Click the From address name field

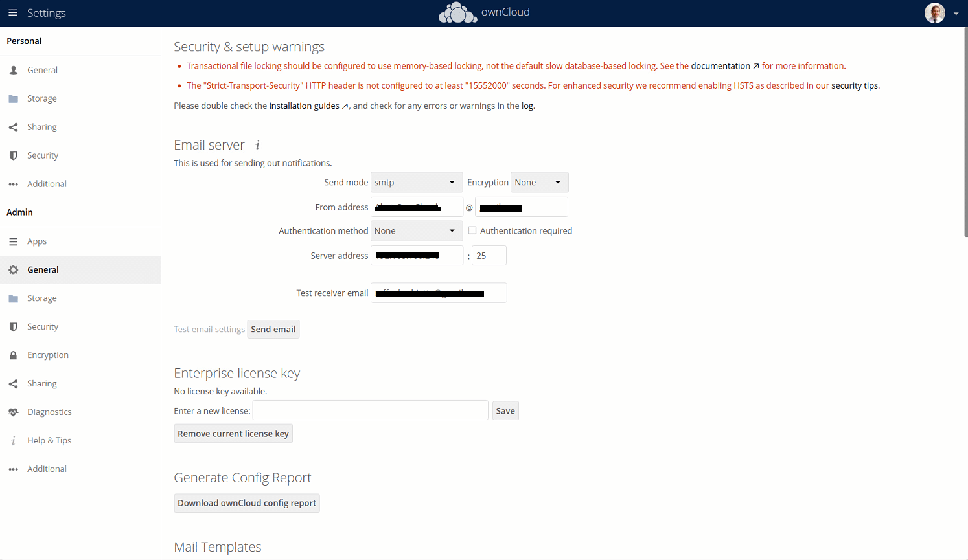point(417,207)
